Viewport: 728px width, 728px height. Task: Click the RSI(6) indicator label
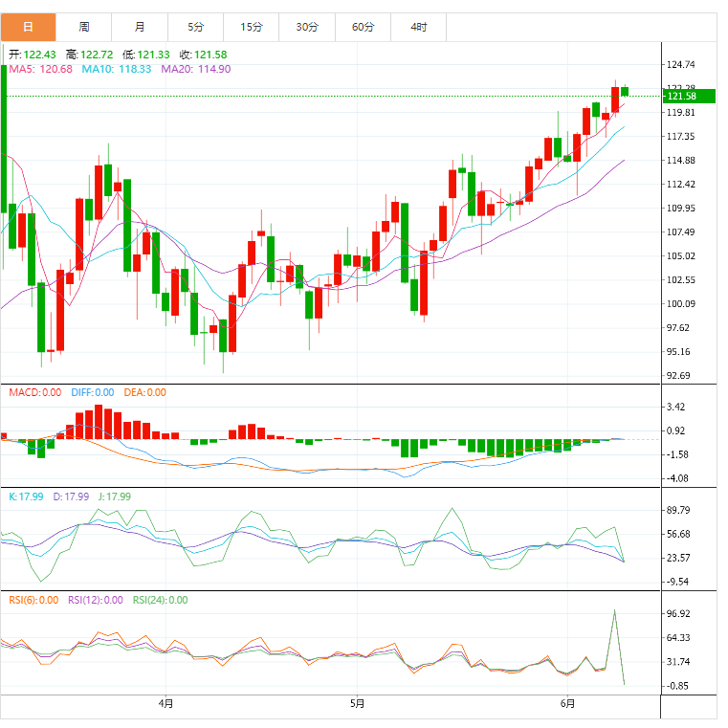33,601
